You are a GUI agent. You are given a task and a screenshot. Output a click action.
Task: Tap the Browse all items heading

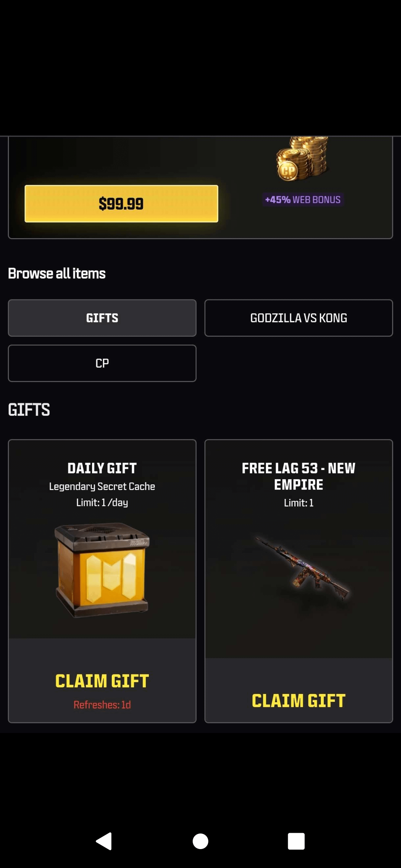tap(57, 273)
